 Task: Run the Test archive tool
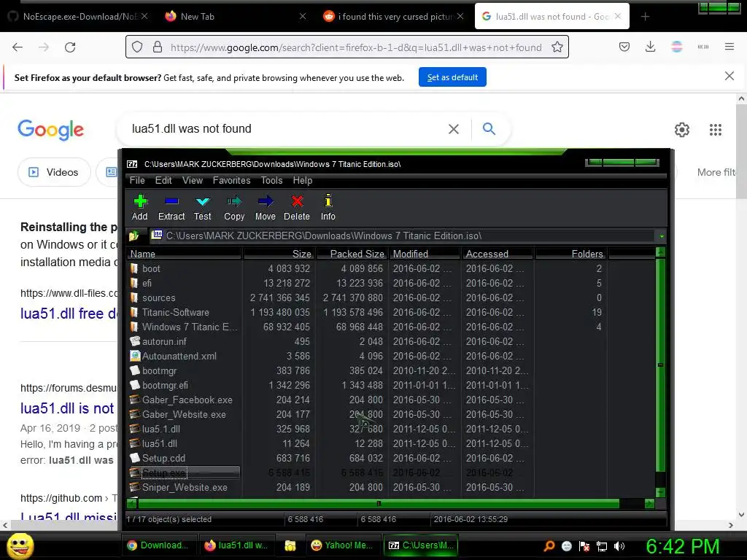coord(203,208)
